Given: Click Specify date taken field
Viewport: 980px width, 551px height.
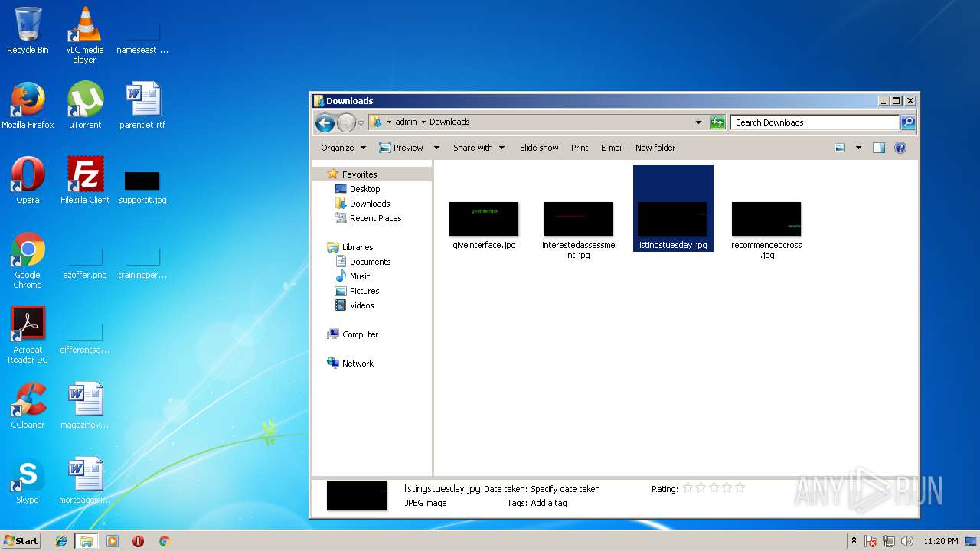Looking at the screenshot, I should coord(565,489).
